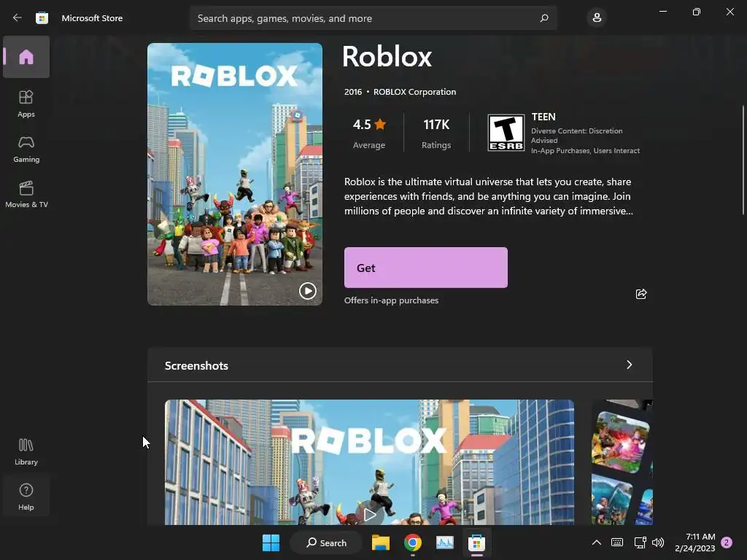Click the Roblox poster artwork
The height and width of the screenshot is (560, 747).
tap(235, 174)
